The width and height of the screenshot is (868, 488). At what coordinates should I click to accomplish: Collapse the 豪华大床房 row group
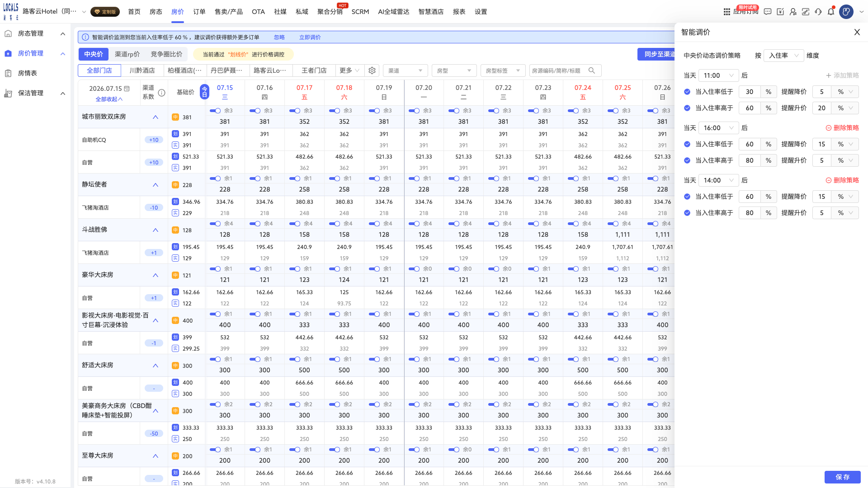[x=156, y=275]
